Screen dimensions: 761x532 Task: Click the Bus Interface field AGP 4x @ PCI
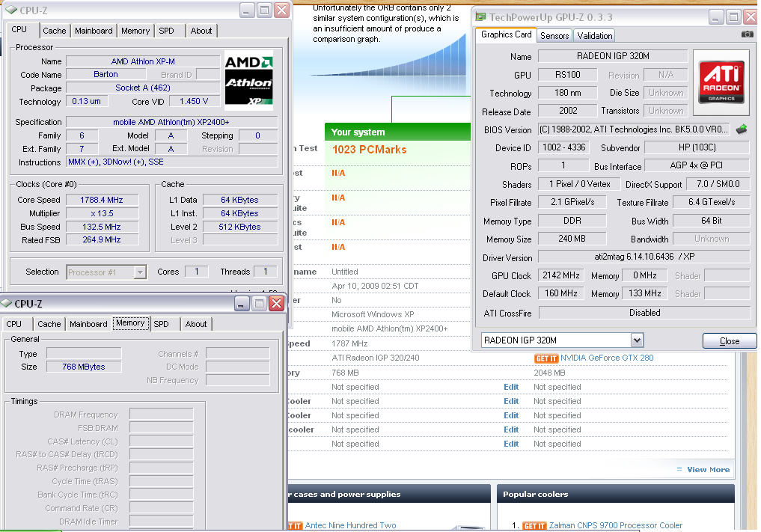coord(697,165)
